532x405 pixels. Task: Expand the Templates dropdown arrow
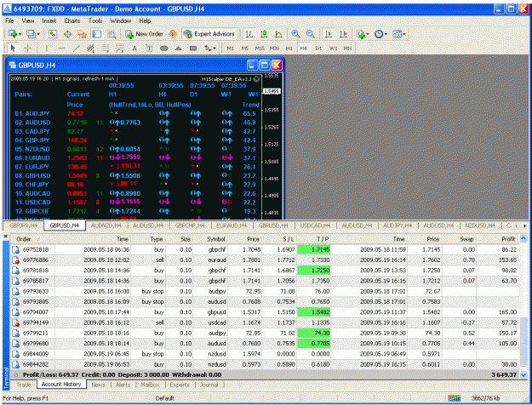[403, 34]
